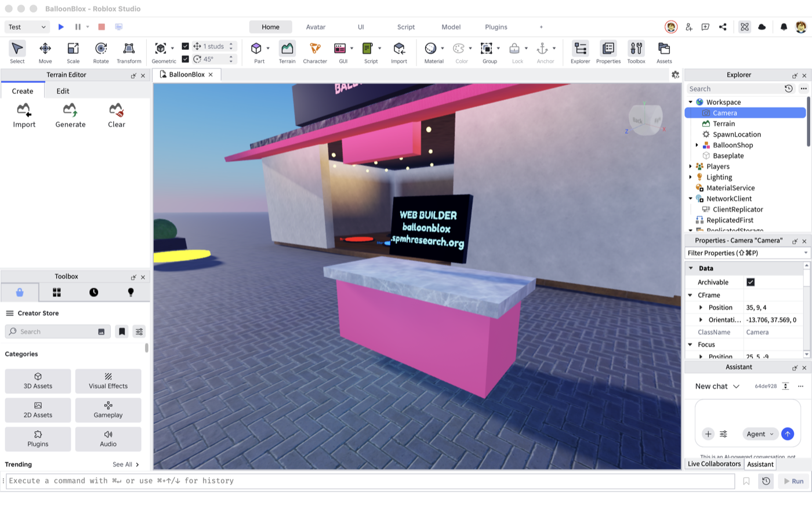This screenshot has width=812, height=509.
Task: Focus the command bar input
Action: pyautogui.click(x=371, y=481)
